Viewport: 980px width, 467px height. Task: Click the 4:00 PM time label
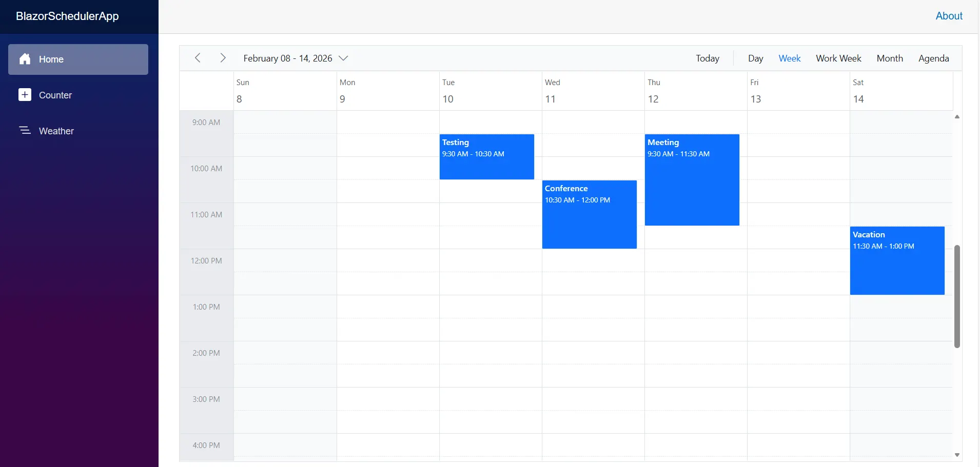tap(206, 445)
